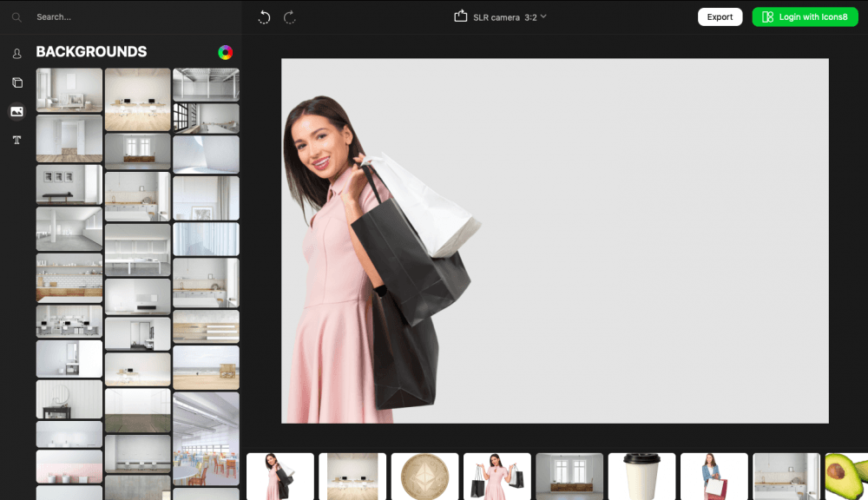Choose the pink dress woman thumbnail at bottom-left
The width and height of the screenshot is (868, 500).
pyautogui.click(x=279, y=476)
